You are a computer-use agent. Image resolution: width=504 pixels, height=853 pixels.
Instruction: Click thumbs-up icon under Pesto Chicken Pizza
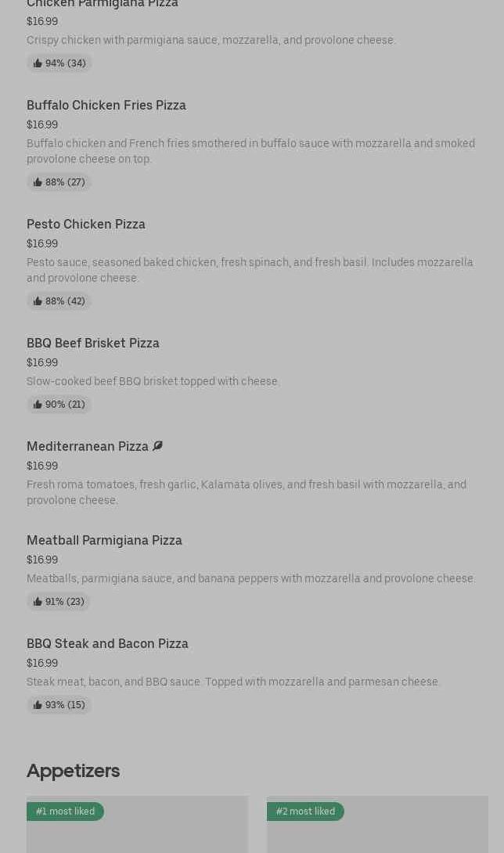(38, 301)
